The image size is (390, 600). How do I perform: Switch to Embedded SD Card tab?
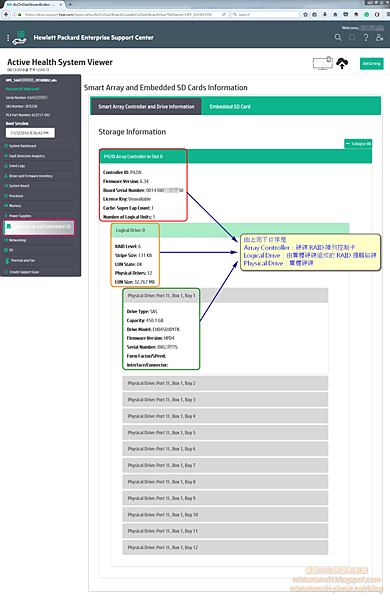tap(230, 106)
